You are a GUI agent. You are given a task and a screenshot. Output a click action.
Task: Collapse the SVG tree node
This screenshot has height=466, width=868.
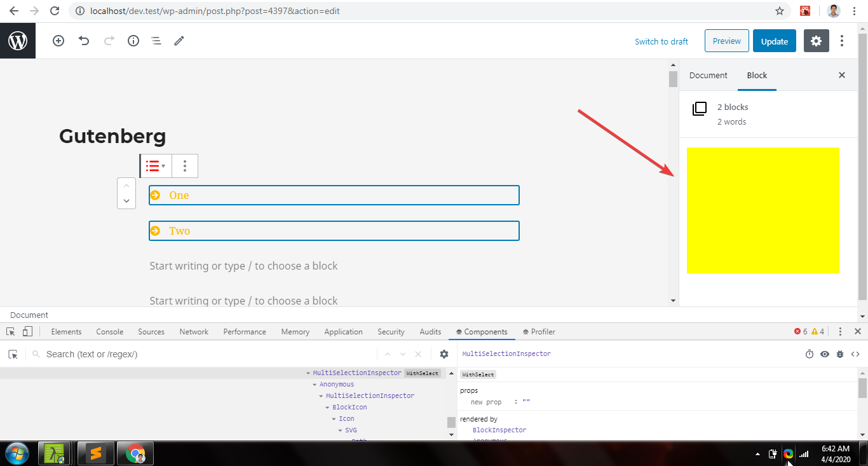(340, 430)
